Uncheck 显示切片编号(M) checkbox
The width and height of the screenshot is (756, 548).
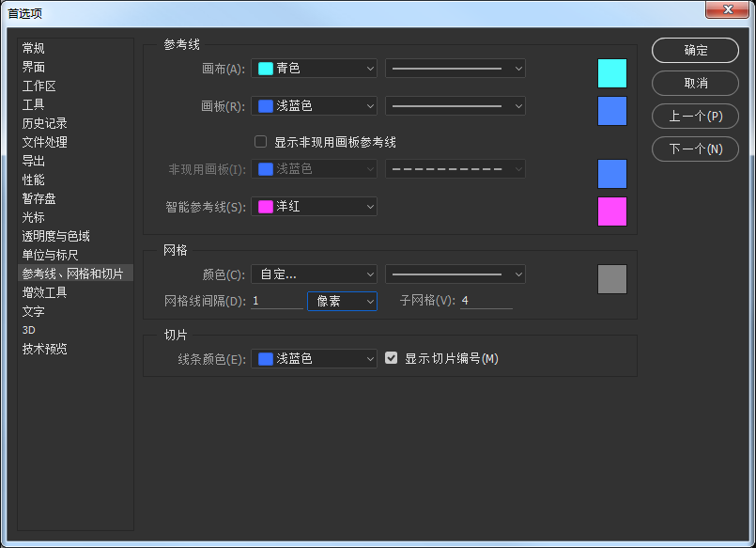click(x=391, y=358)
